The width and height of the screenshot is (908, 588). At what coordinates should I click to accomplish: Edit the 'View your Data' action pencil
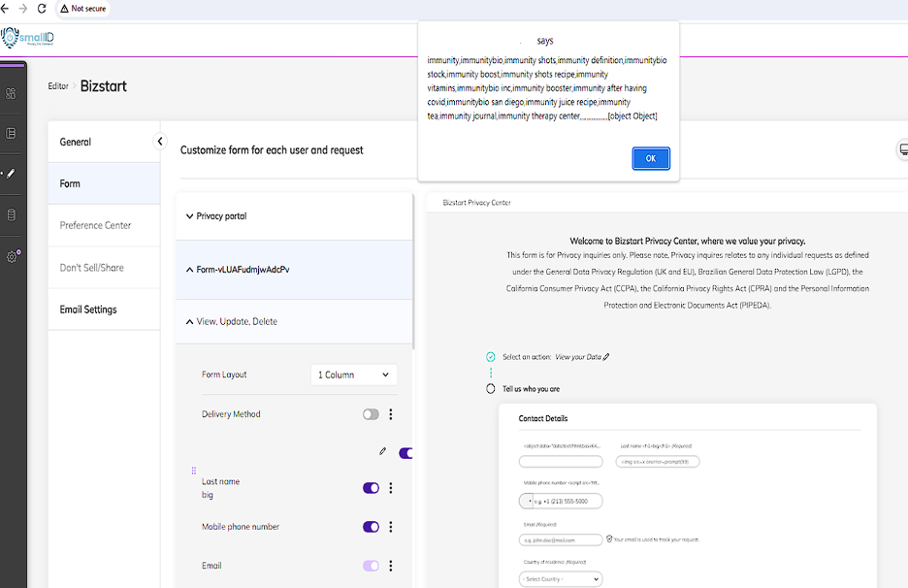point(606,357)
